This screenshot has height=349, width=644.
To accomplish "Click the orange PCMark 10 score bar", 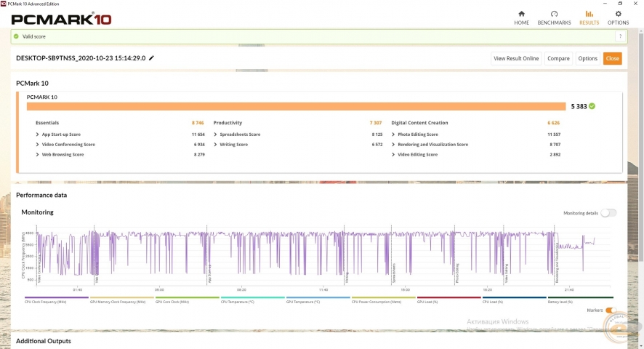I will coord(296,106).
